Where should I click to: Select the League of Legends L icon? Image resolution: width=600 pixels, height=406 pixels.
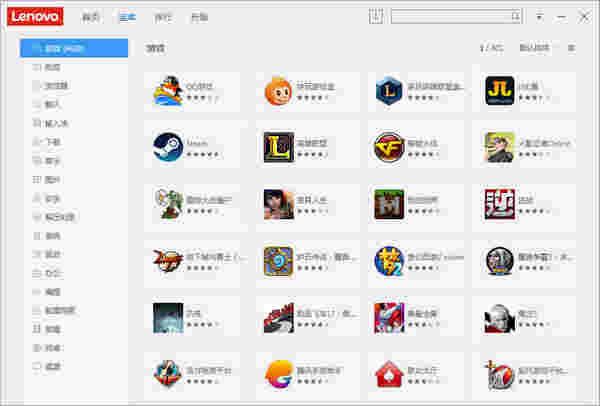tap(279, 147)
